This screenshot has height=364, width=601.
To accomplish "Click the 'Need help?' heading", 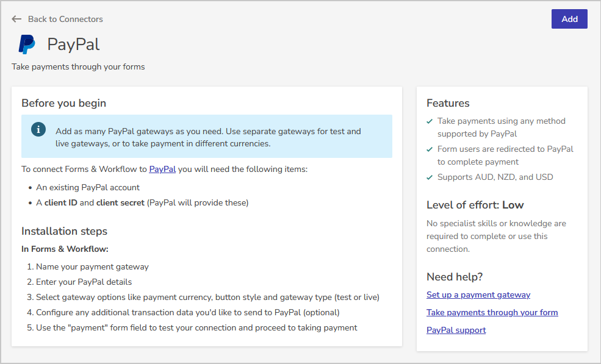I will (455, 277).
